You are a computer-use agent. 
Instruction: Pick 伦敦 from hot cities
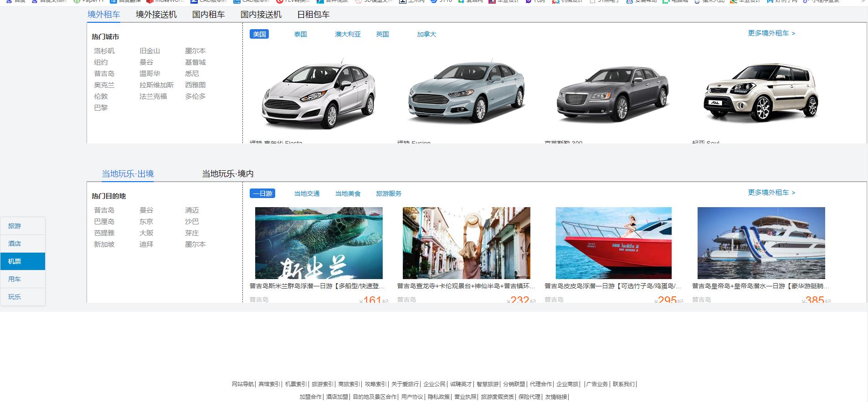[x=101, y=97]
